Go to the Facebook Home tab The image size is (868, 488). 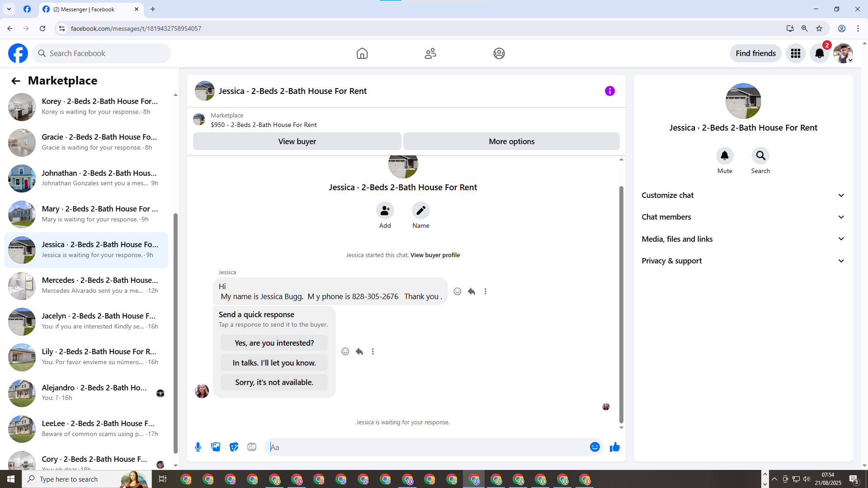click(x=362, y=53)
